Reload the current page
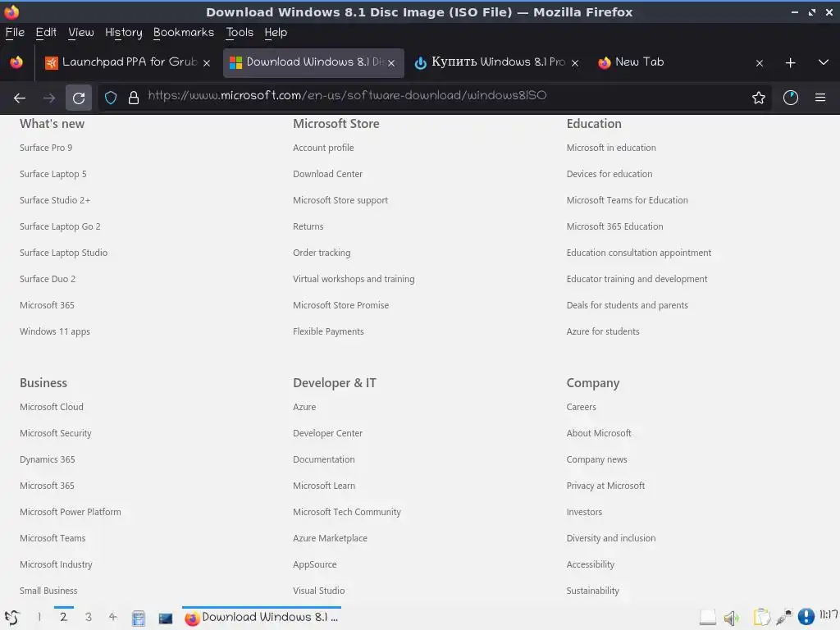Screen dimensions: 840x630 click(x=79, y=98)
